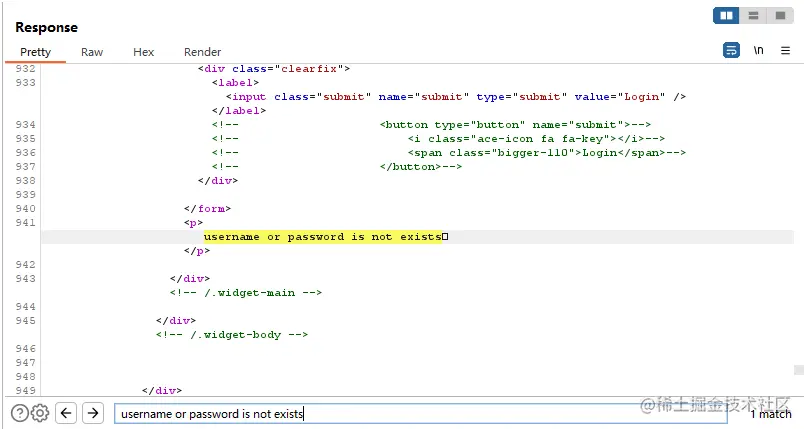Click the input submit tag line
Viewport: 806px width, 429px height.
click(x=455, y=97)
